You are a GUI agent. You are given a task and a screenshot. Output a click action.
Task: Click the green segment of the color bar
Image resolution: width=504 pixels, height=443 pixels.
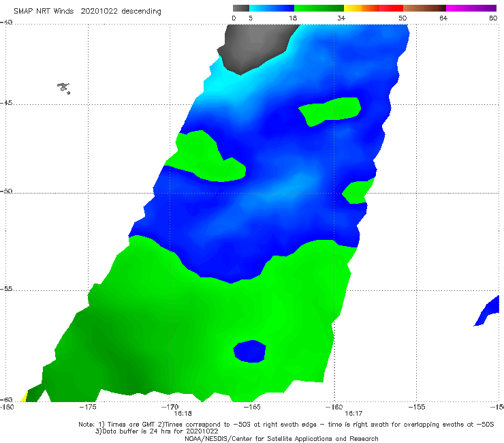[x=319, y=8]
